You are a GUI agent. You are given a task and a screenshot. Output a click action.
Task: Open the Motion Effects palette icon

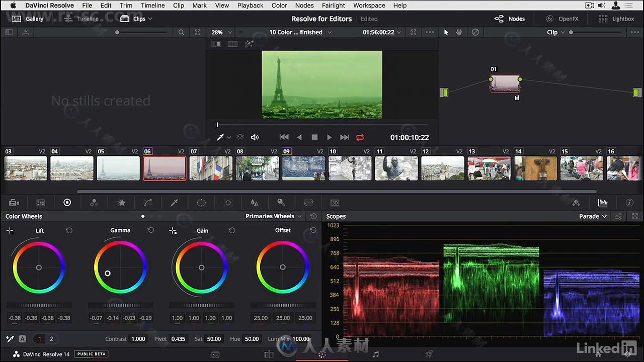[x=121, y=203]
